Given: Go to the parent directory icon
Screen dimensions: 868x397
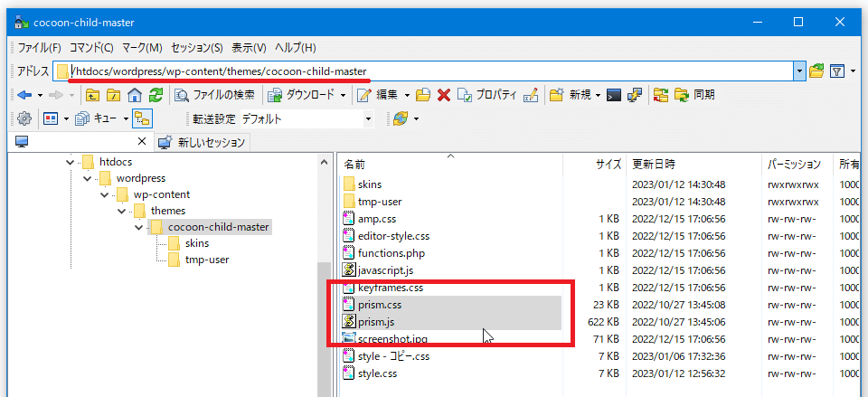Looking at the screenshot, I should pos(92,95).
